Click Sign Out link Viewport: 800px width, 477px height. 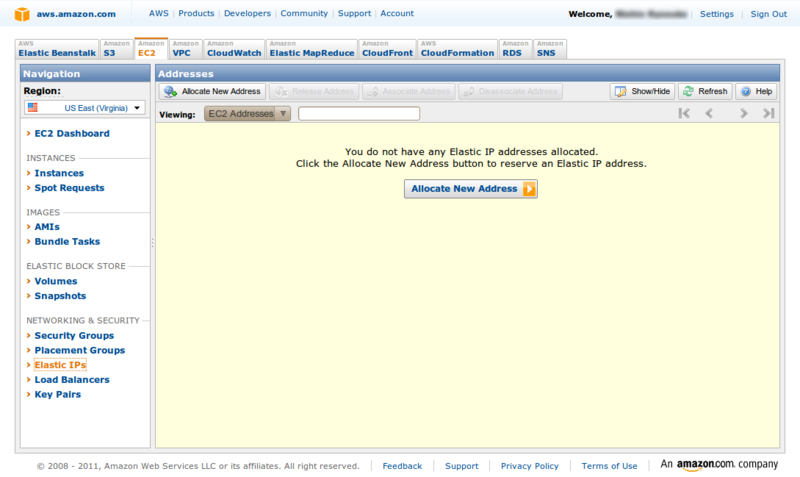tap(769, 14)
